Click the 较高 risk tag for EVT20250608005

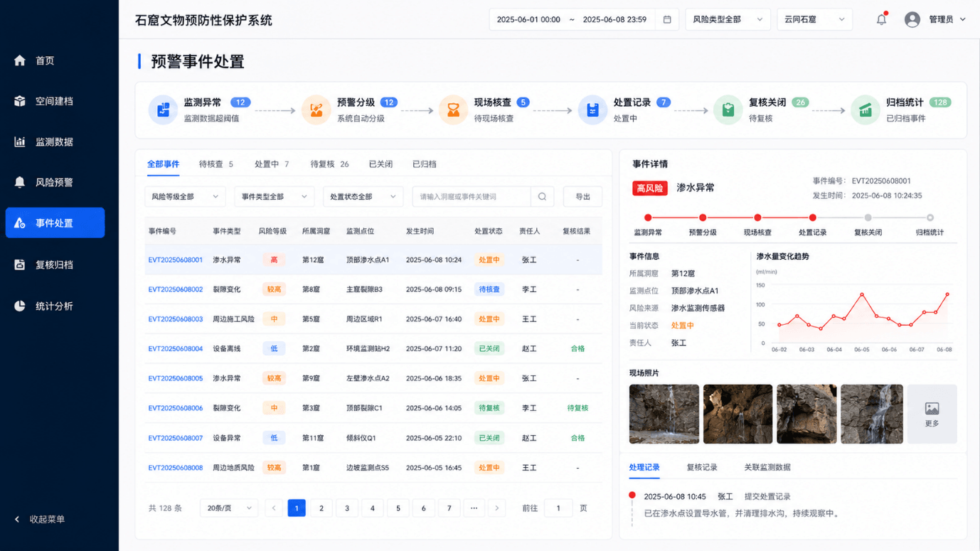coord(274,378)
